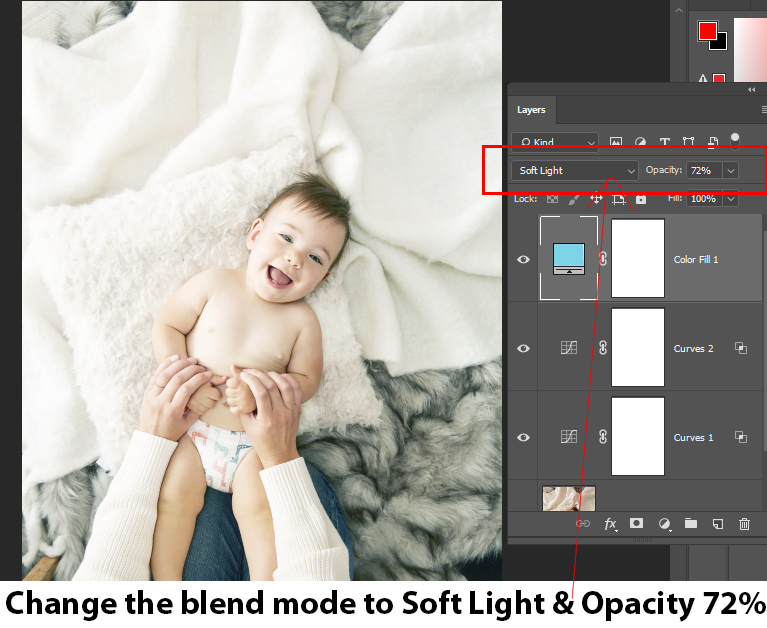This screenshot has width=767, height=628.
Task: Filter layers by type layer icon
Action: point(664,142)
